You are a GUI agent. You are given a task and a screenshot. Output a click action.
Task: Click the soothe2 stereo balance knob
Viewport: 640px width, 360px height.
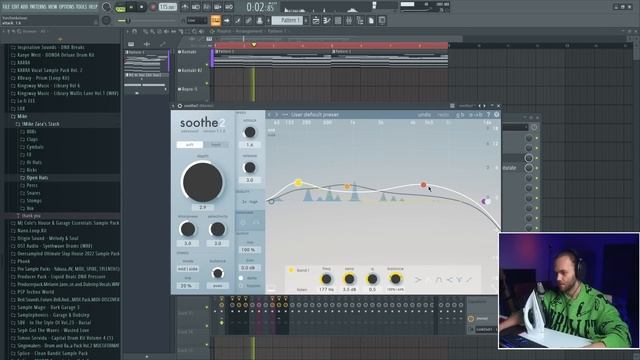coord(218,273)
